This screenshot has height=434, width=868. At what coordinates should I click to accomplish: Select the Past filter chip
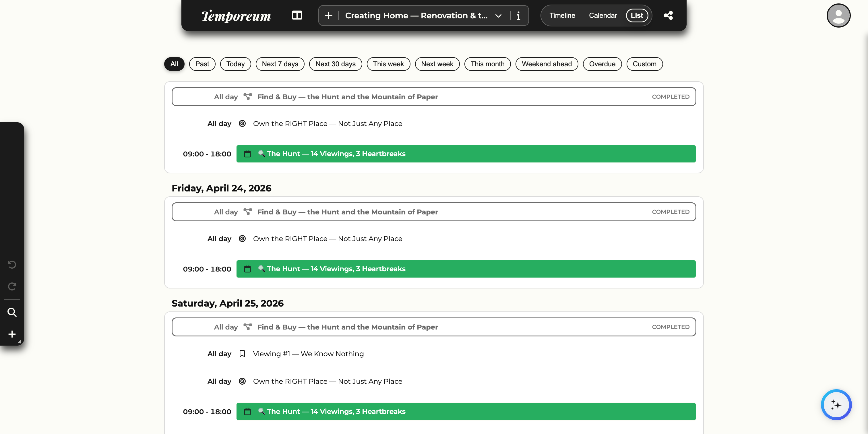(x=202, y=64)
